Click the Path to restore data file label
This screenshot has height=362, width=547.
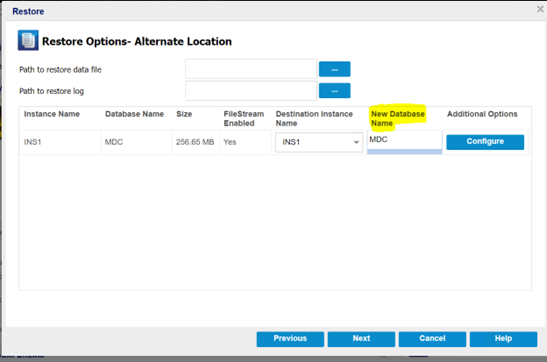click(x=60, y=69)
